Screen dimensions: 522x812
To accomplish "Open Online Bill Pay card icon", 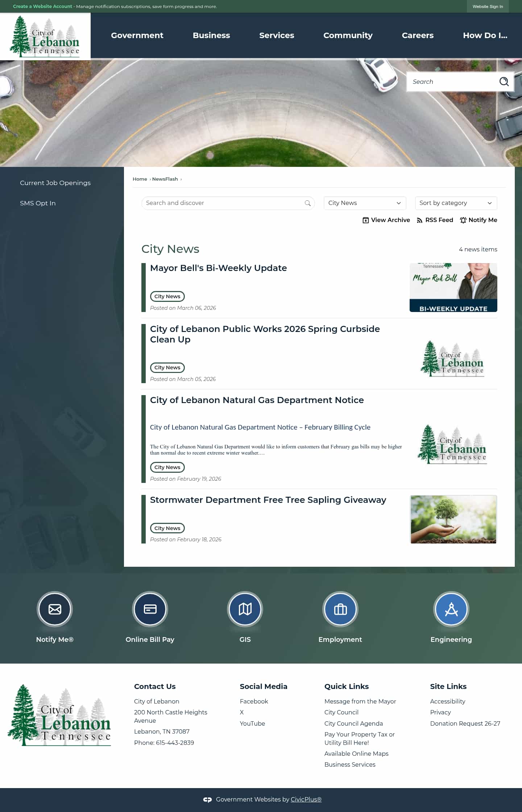I will [150, 609].
